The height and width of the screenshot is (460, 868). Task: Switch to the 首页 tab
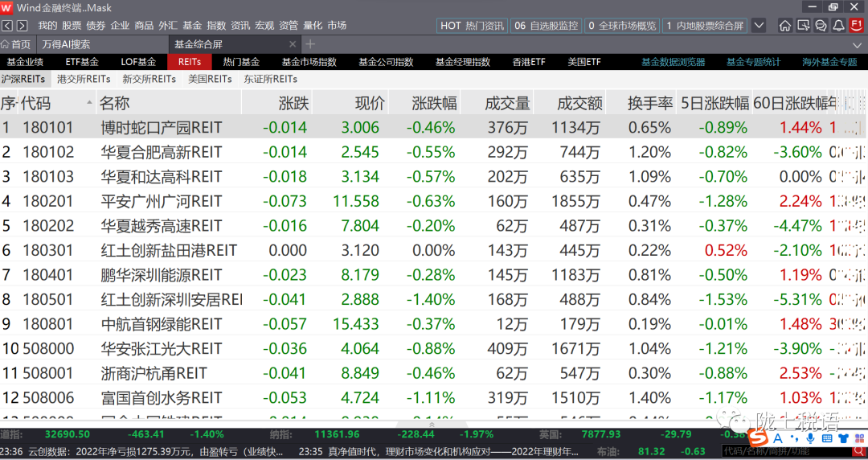tap(17, 44)
